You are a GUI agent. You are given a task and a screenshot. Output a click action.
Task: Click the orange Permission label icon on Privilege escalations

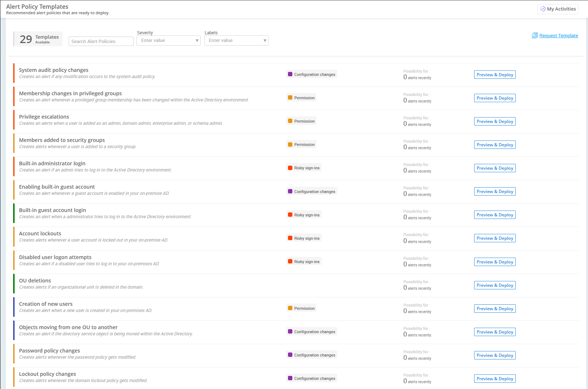pos(290,121)
